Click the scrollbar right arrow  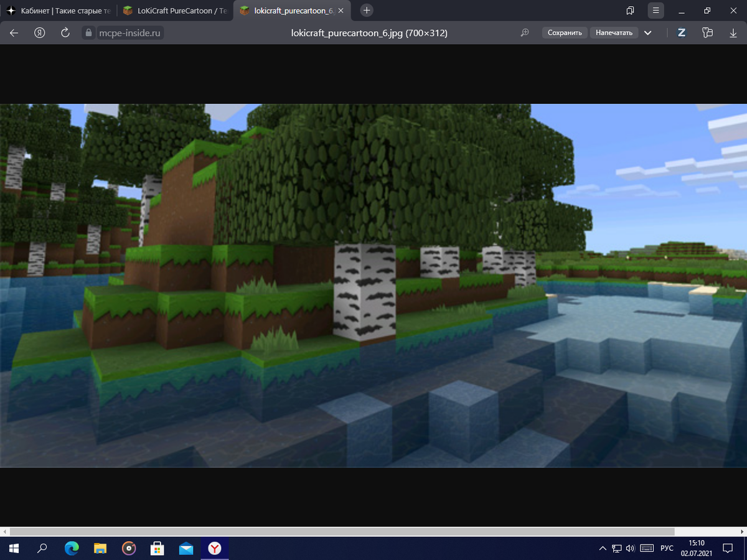[x=743, y=533]
